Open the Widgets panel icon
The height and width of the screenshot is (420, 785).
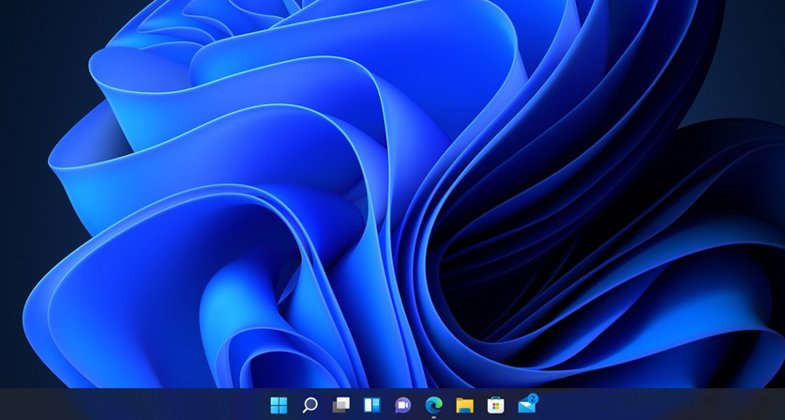tap(372, 404)
